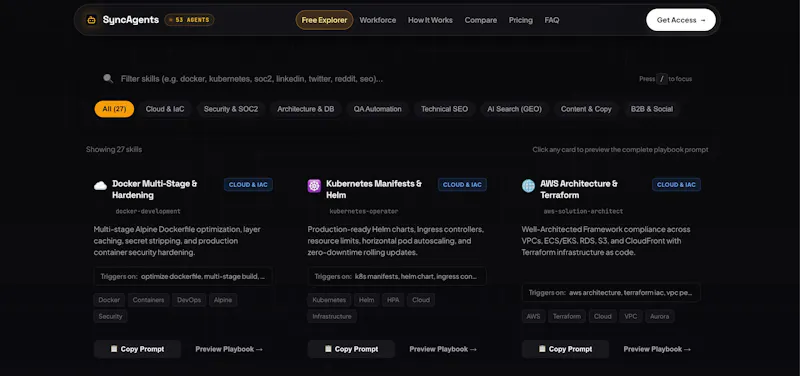Preview Playbook for Docker Multi-Stage card
Viewport: 800px width, 376px height.
click(229, 349)
